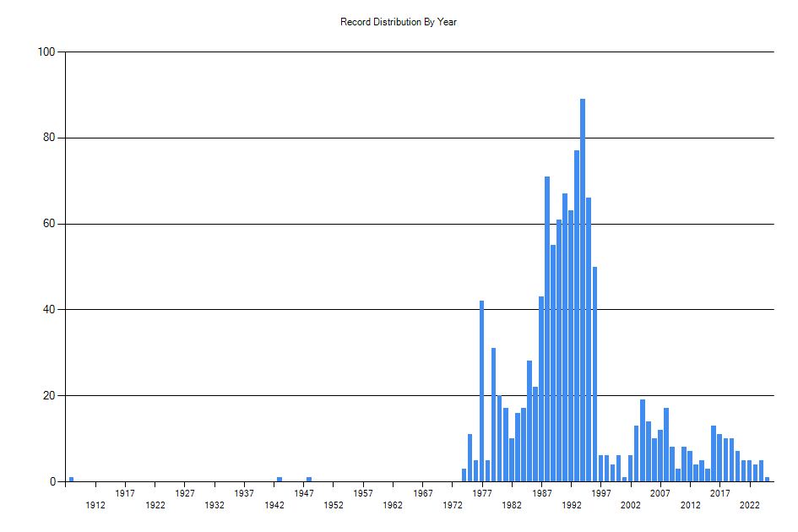Image resolution: width=798 pixels, height=532 pixels.
Task: Click the horizontal gridline at 80
Action: click(x=338, y=135)
